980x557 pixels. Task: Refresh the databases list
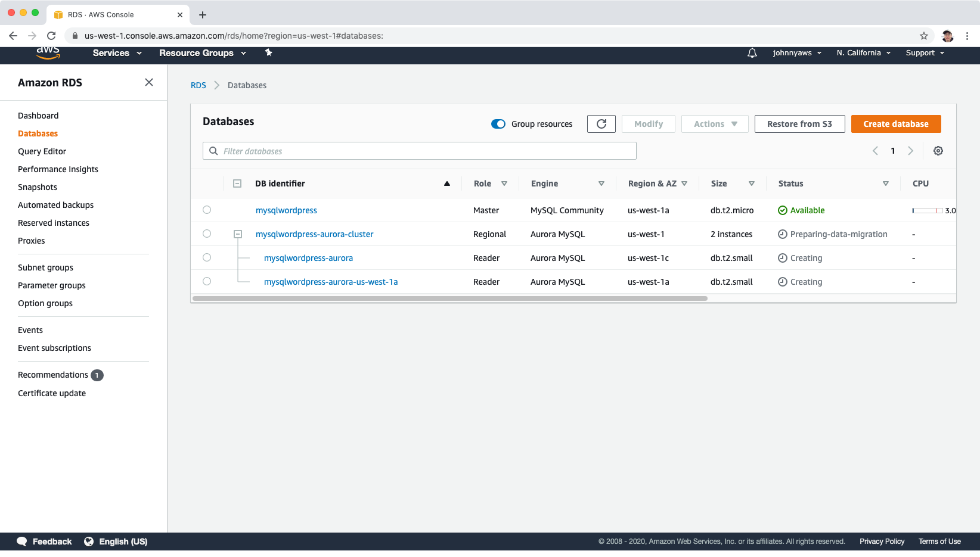[601, 124]
